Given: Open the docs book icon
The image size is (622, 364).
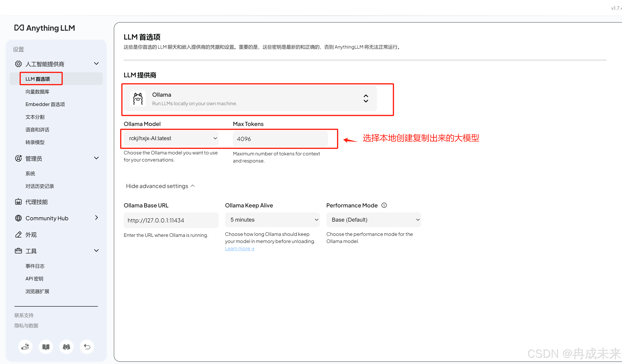Looking at the screenshot, I should (x=46, y=347).
